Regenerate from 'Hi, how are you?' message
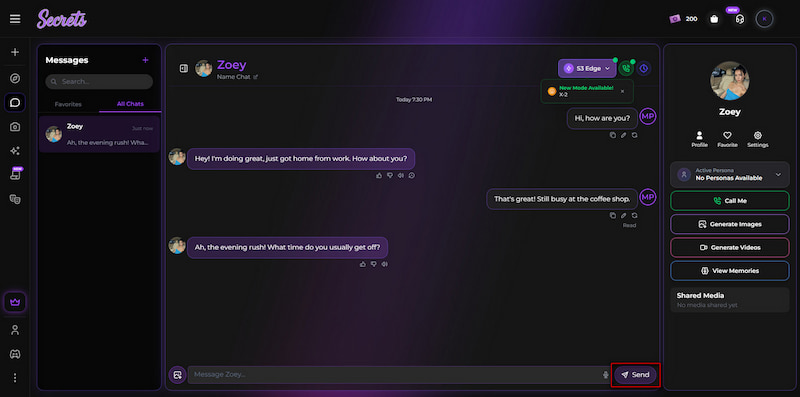Viewport: 800px width, 397px height. [x=634, y=135]
